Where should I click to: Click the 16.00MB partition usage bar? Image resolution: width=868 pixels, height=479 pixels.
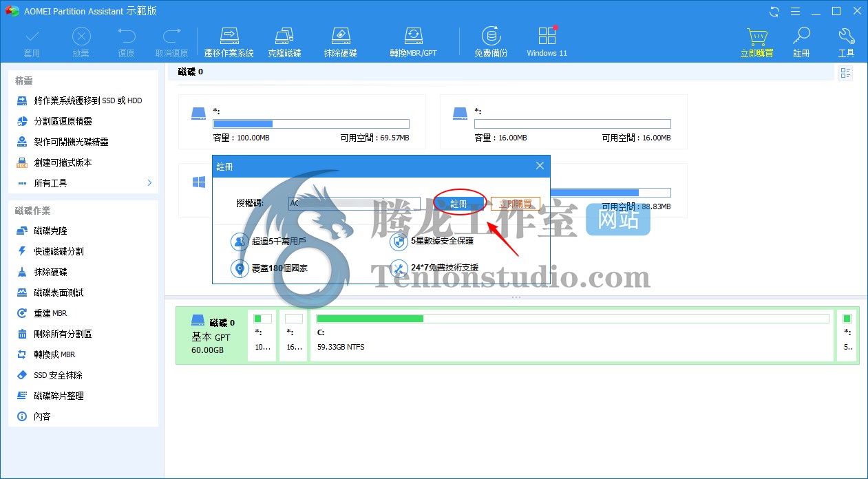(x=573, y=124)
